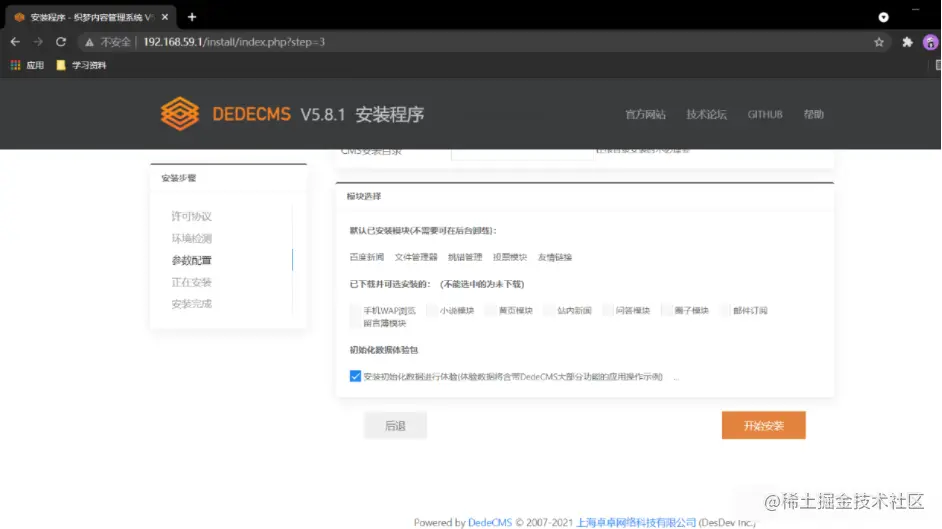Click the orange 开始安装 button

coord(764,425)
